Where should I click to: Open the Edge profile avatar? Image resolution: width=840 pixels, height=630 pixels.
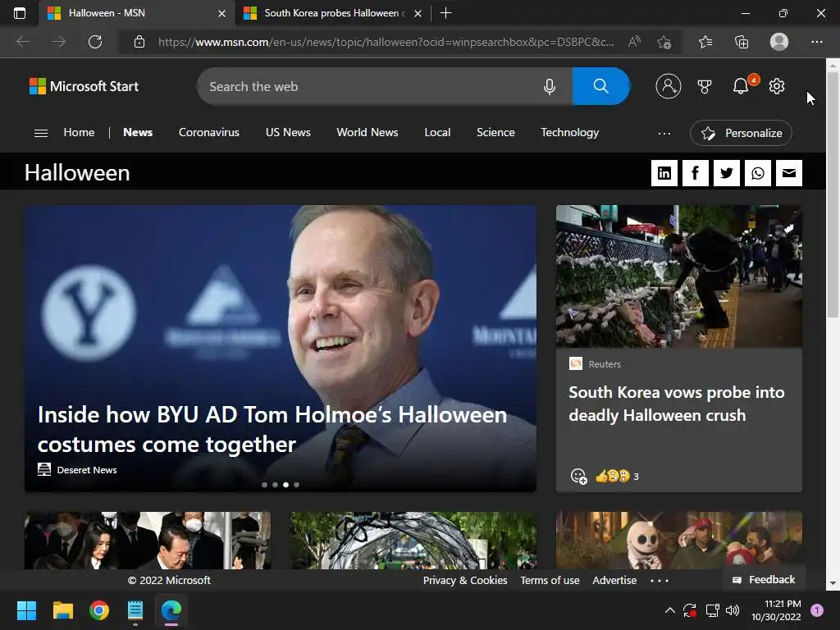coord(779,42)
